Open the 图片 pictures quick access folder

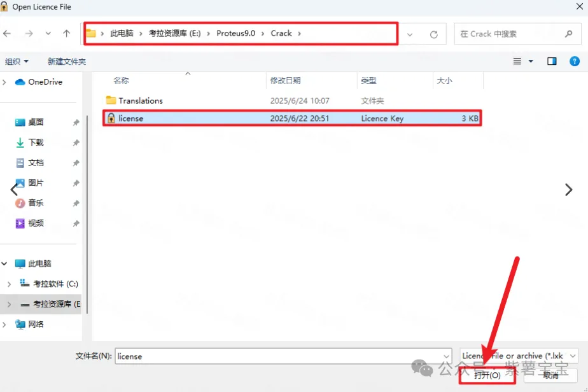tap(36, 183)
